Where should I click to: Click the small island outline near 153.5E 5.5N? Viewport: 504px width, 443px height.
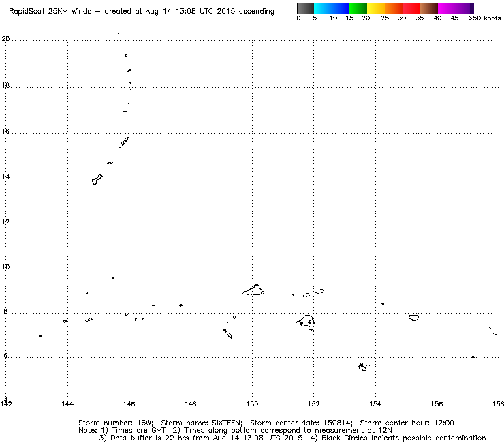coord(364,367)
